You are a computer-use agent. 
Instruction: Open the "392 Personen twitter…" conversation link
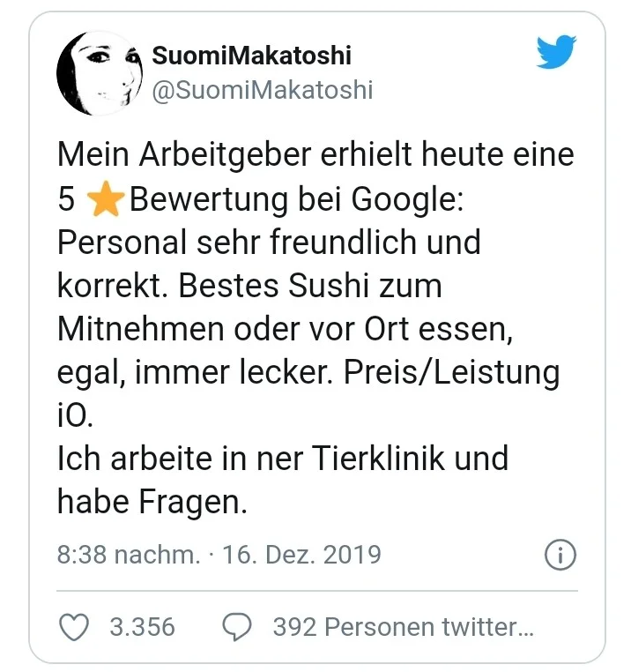click(x=403, y=627)
